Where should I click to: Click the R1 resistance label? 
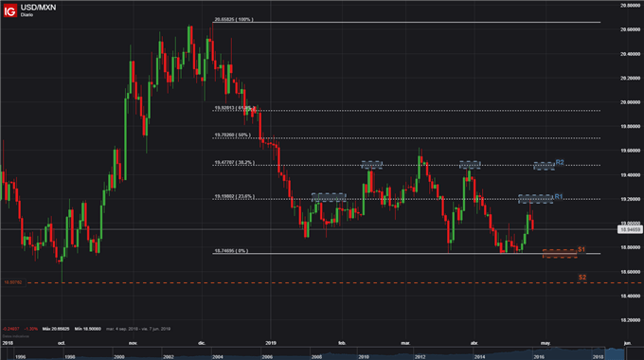pyautogui.click(x=559, y=196)
